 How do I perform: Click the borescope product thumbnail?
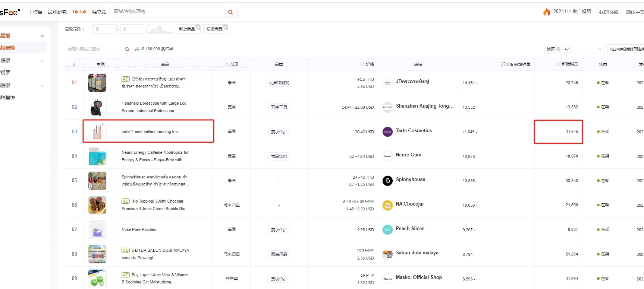tap(97, 107)
